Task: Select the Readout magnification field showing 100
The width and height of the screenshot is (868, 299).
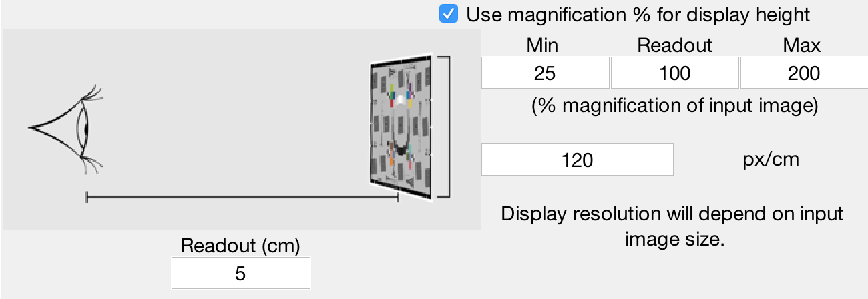Action: click(674, 73)
